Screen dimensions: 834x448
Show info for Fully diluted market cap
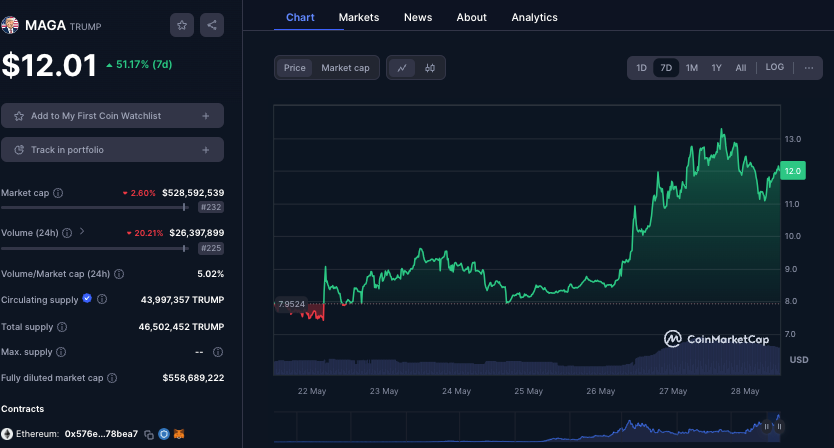[112, 378]
